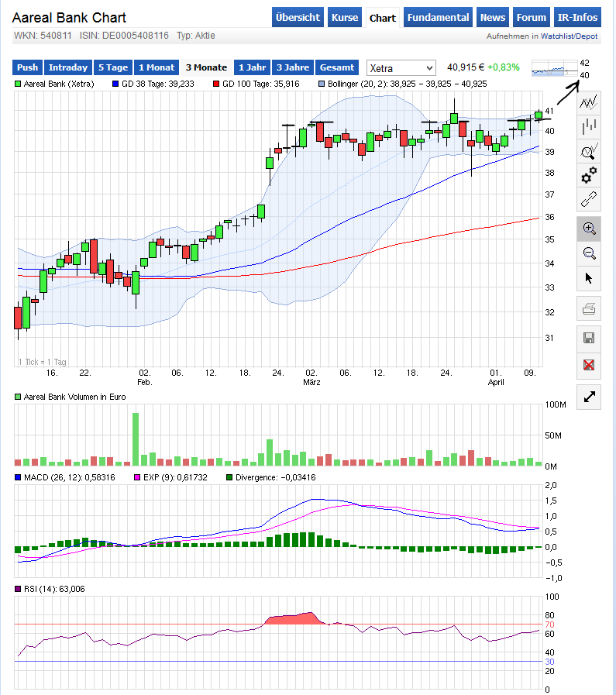Click the blue MACD legend square
Screen dimensions: 616x695
point(18,477)
